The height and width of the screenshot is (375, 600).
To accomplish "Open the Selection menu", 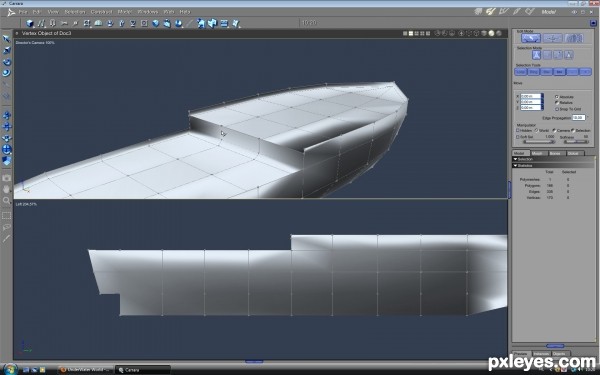I will [75, 12].
